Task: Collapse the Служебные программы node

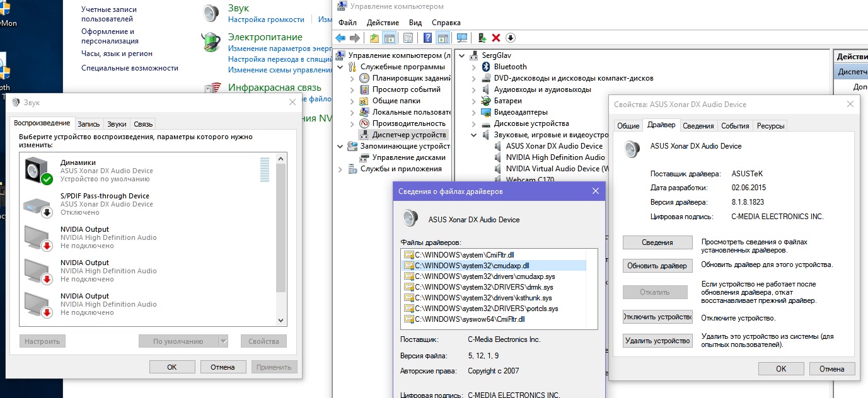Action: coord(341,67)
